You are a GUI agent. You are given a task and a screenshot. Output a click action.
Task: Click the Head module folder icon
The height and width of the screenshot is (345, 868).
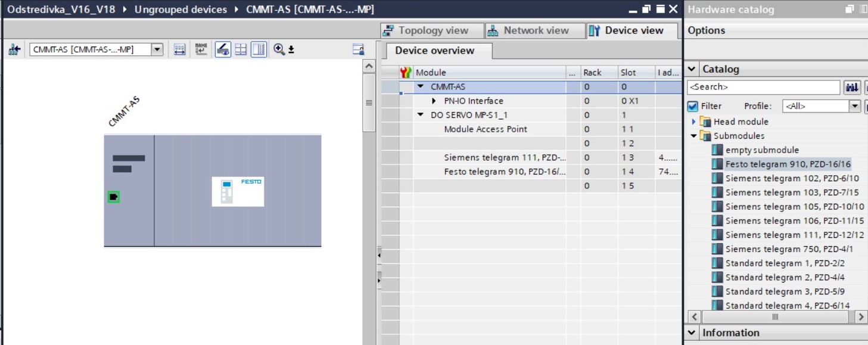pyautogui.click(x=705, y=122)
